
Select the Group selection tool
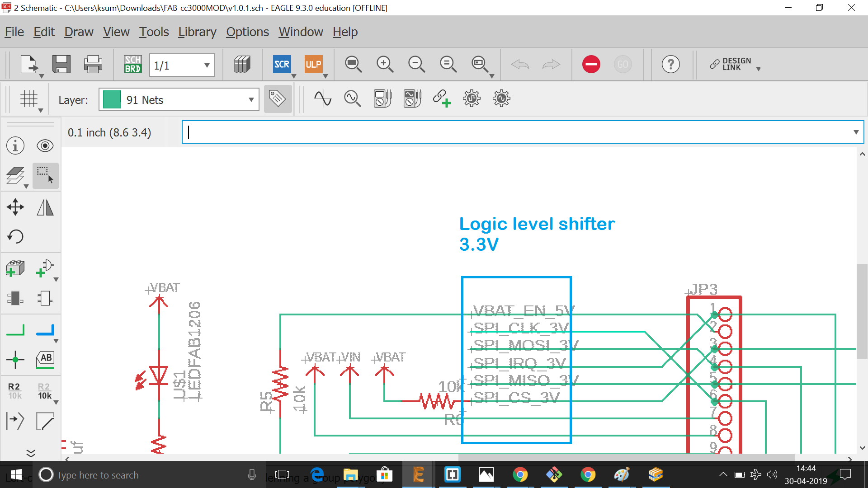[45, 175]
